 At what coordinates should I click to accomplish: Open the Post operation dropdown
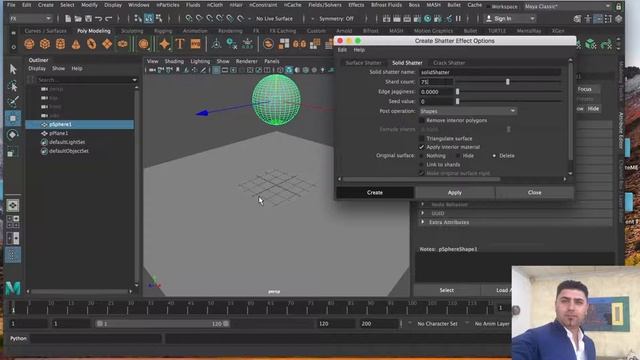click(x=468, y=111)
